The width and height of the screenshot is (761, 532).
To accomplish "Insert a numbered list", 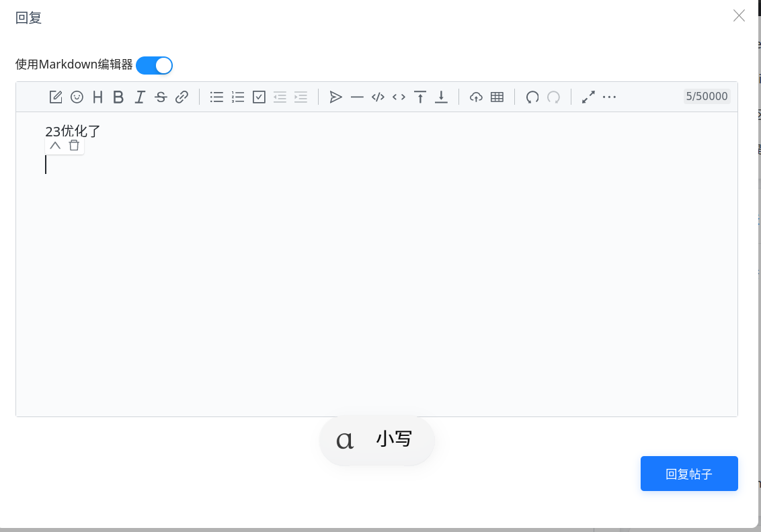I will [237, 97].
